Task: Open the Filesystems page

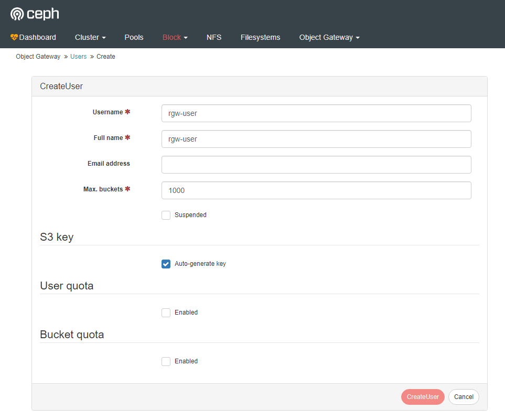Action: [260, 37]
